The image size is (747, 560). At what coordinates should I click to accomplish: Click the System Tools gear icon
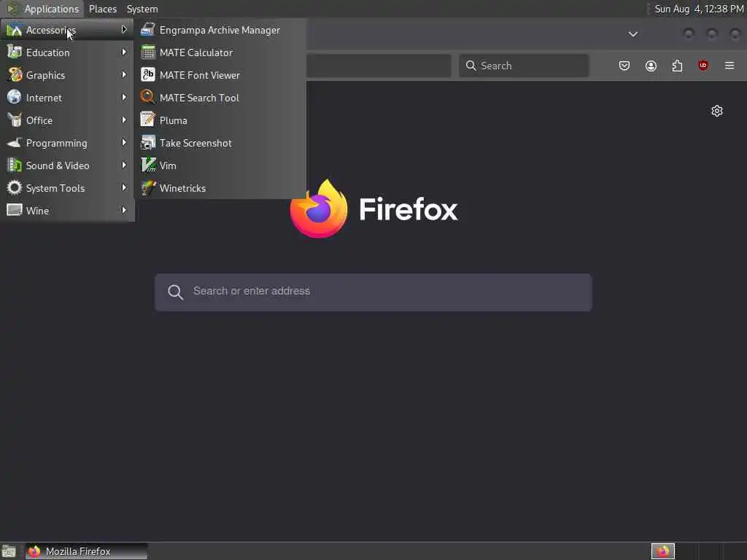click(15, 187)
